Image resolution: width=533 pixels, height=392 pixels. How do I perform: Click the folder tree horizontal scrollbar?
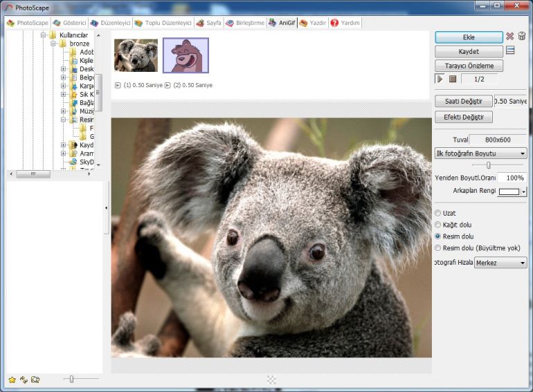(33, 174)
